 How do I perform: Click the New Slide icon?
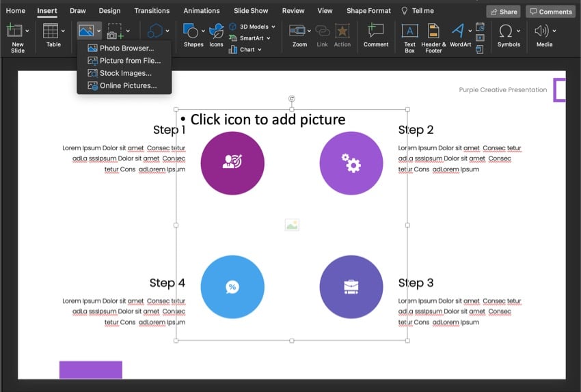(15, 31)
